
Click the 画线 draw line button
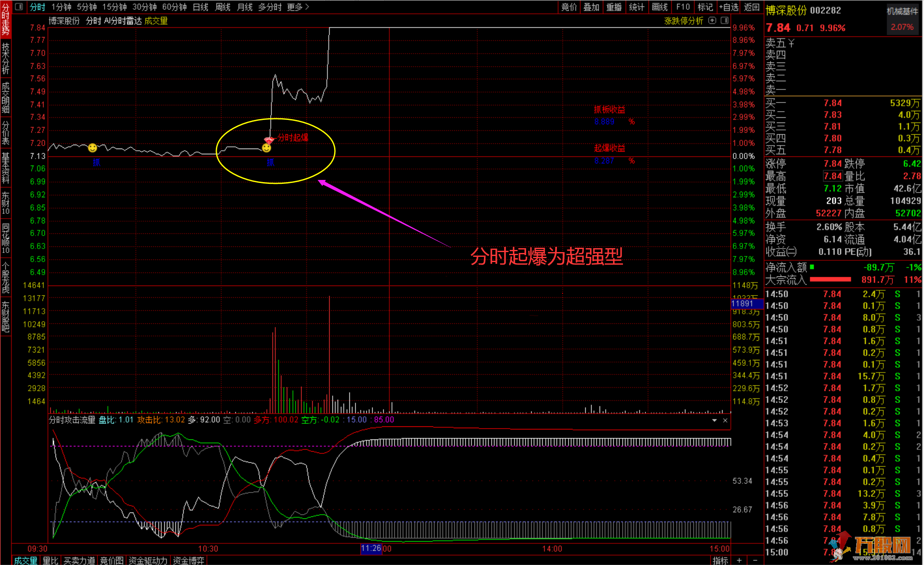coord(660,7)
